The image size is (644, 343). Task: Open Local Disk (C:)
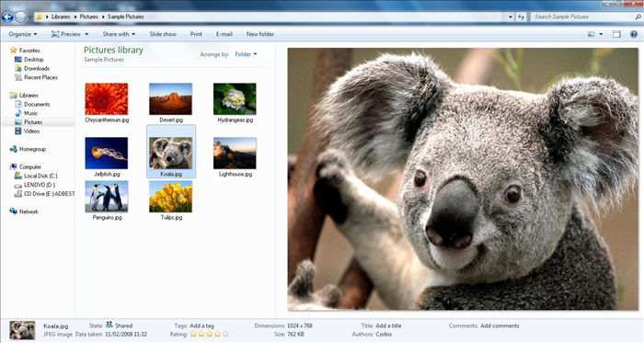36,176
